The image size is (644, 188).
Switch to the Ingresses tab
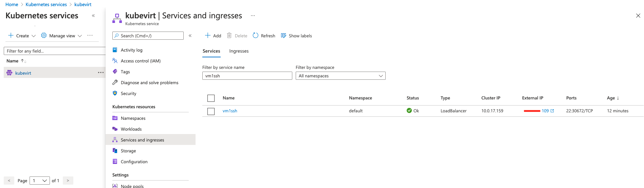(239, 51)
